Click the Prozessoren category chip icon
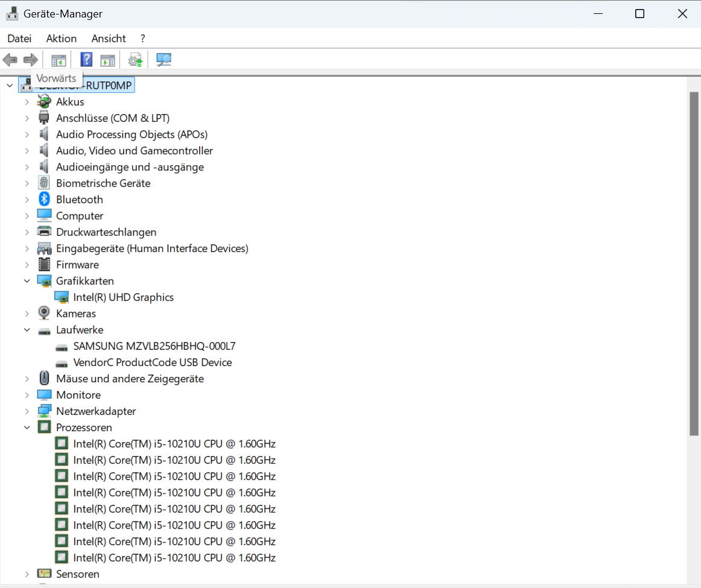 (44, 427)
